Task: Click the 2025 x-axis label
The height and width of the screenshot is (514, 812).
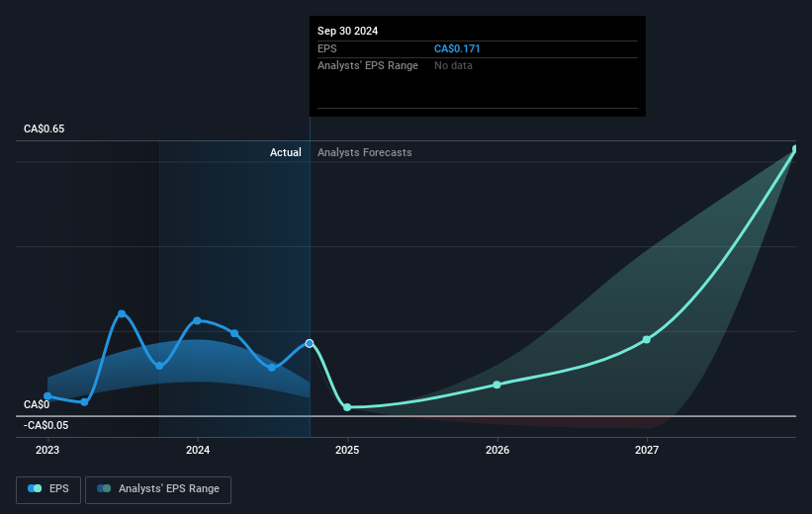Action: [347, 450]
